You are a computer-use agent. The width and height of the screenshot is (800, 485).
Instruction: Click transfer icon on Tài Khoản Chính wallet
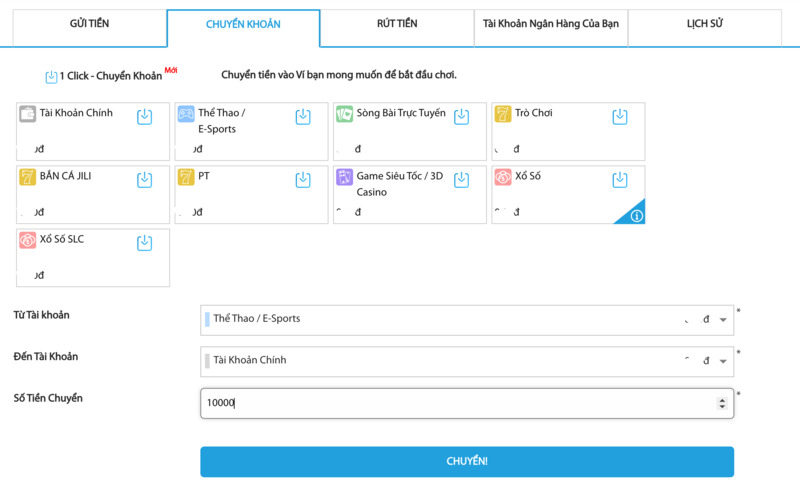(145, 117)
